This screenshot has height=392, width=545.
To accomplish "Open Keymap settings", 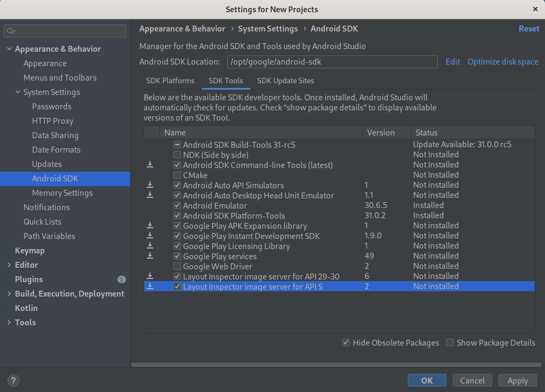I will click(x=29, y=251).
